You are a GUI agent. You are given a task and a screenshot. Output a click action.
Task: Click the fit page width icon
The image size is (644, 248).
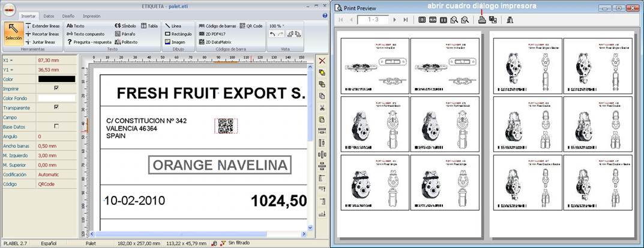(x=433, y=20)
